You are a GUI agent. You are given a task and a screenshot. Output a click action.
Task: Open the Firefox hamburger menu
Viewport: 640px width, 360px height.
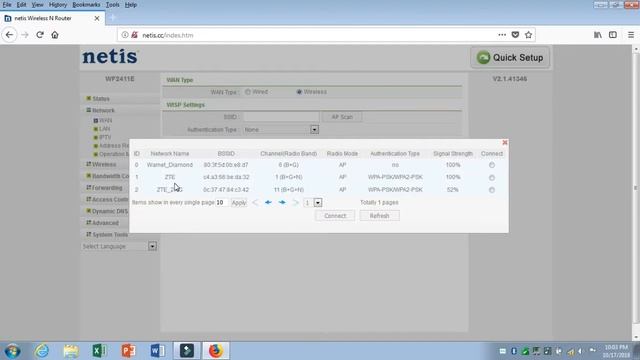(x=631, y=35)
